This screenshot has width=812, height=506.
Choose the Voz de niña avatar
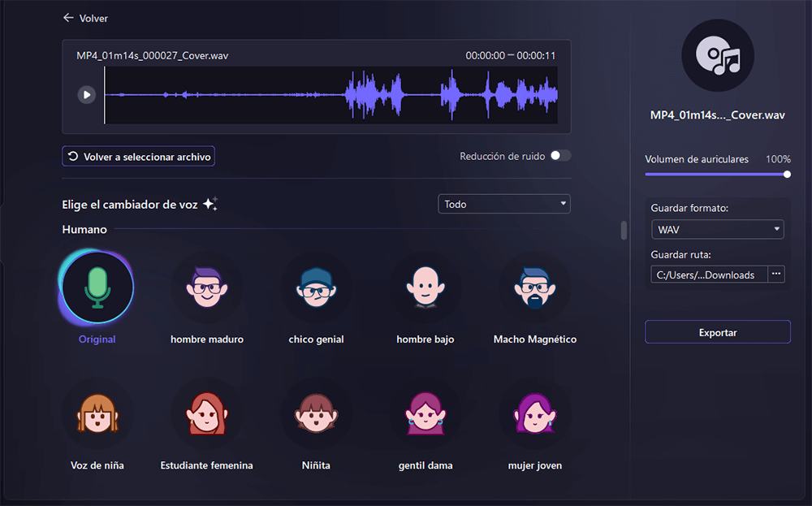[x=97, y=414]
